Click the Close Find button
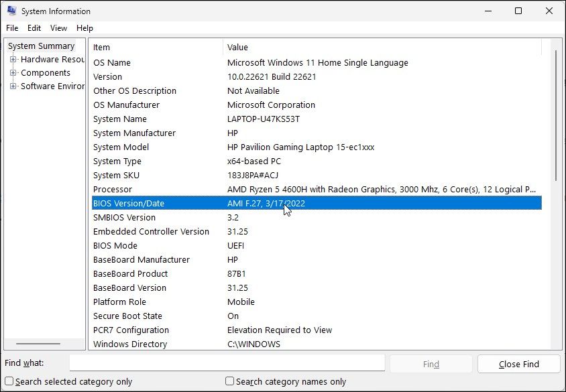 pyautogui.click(x=518, y=364)
